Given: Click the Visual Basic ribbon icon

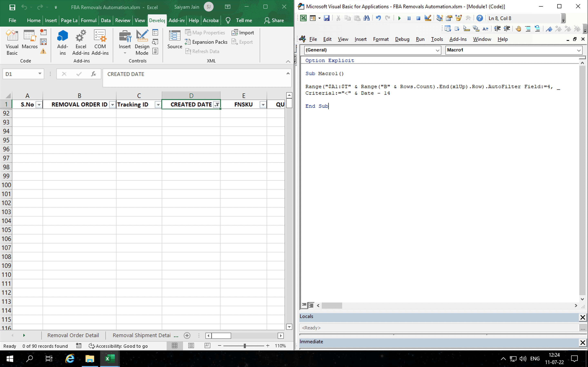Looking at the screenshot, I should (12, 42).
